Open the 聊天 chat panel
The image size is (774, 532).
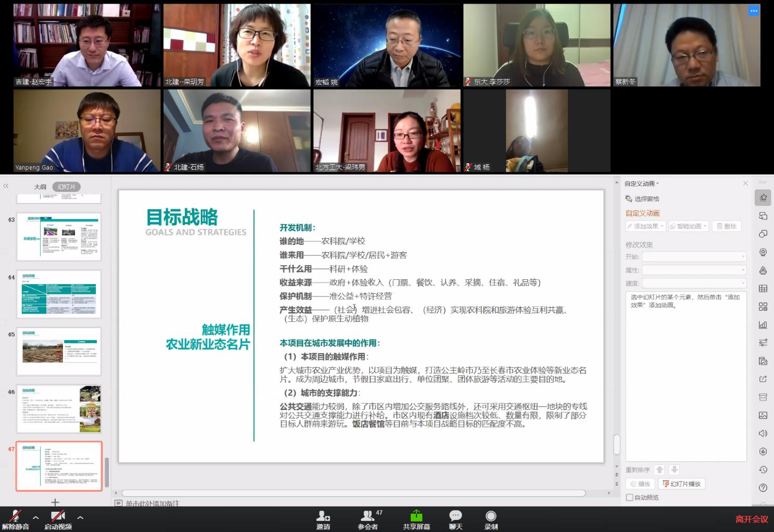(x=455, y=519)
